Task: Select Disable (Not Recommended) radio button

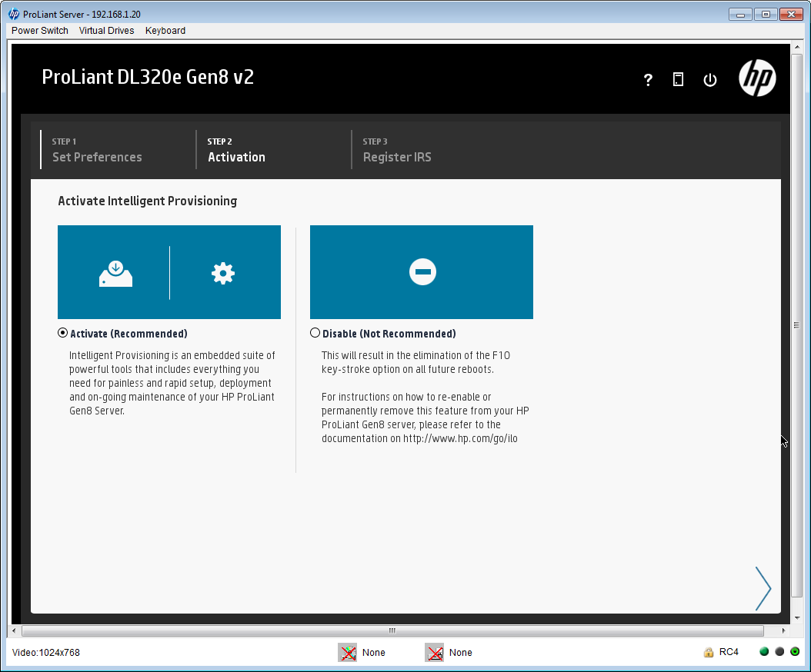Action: point(315,333)
